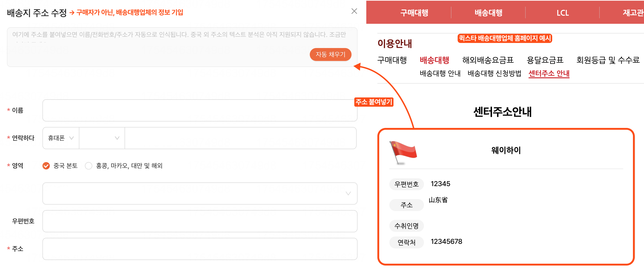Click the 주소 붙여넣기 arrow annotation

[x=374, y=102]
